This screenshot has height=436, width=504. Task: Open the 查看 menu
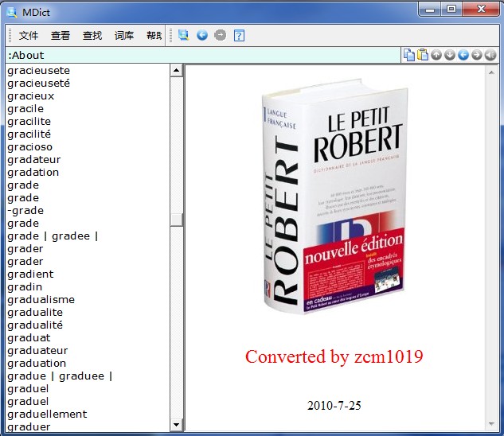click(x=61, y=36)
